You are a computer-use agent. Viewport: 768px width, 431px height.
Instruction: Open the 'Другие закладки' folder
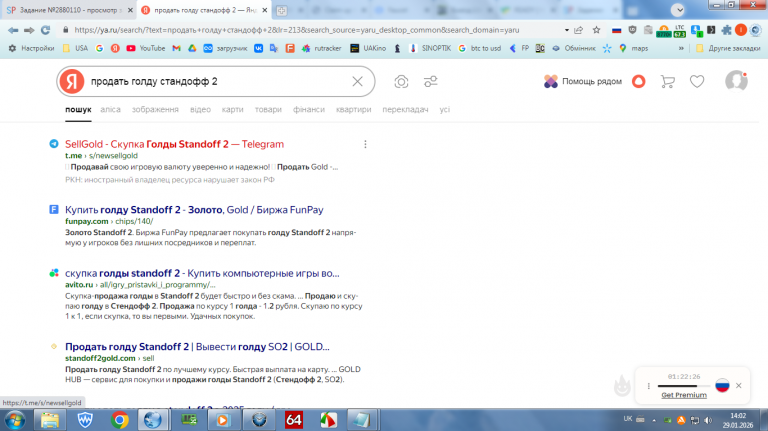click(x=728, y=48)
